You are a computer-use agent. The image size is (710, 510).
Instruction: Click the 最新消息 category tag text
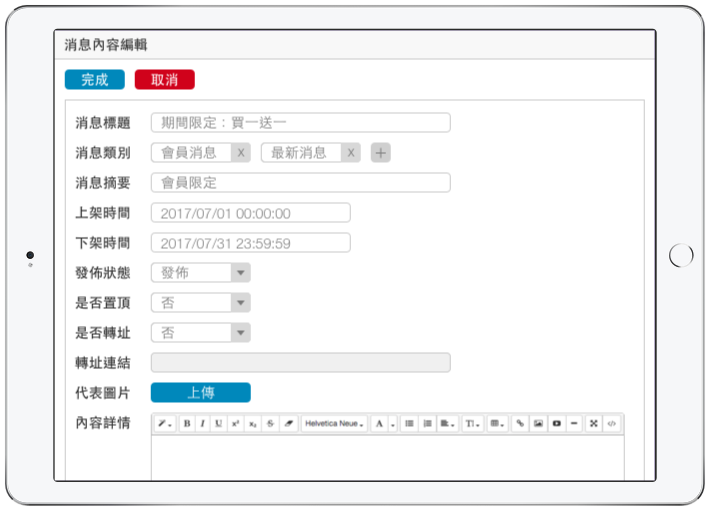pyautogui.click(x=299, y=153)
